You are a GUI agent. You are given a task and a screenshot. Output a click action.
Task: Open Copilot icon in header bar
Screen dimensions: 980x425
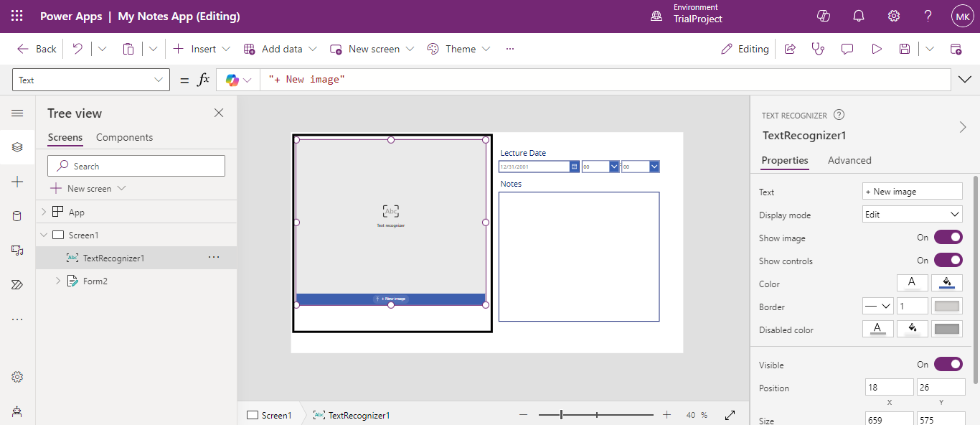pos(824,16)
